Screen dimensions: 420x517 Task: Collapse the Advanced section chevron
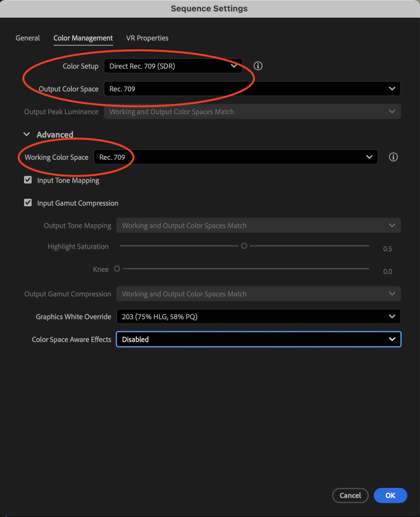27,134
